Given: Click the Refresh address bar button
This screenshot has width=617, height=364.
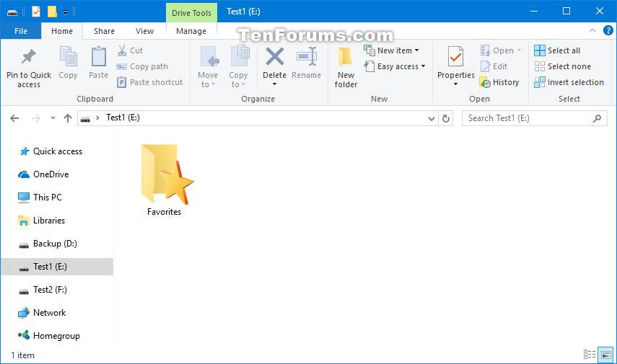Looking at the screenshot, I should pos(446,118).
